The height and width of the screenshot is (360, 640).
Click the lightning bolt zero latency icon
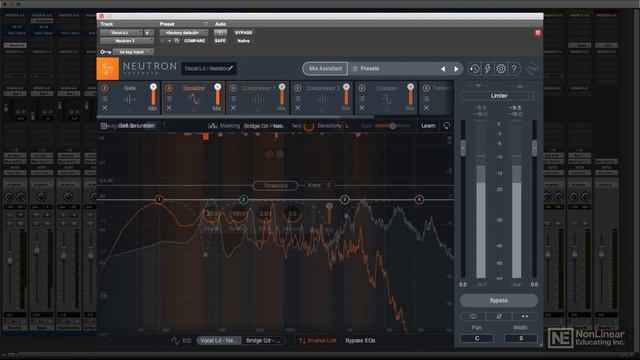coord(488,69)
